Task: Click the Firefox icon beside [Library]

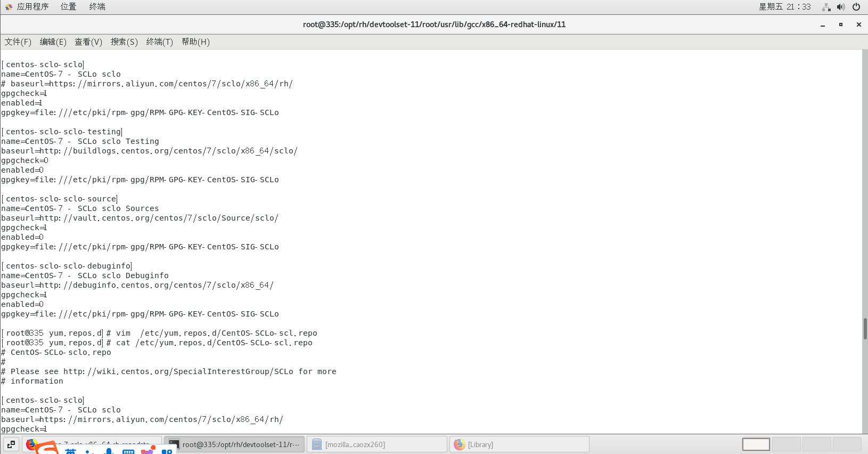Action: 460,444
